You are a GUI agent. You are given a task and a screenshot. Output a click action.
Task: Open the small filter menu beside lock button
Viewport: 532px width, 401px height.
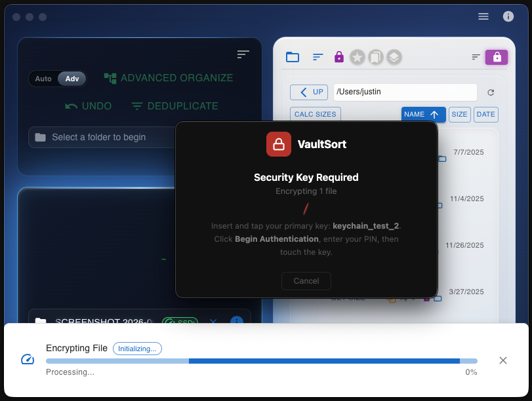point(476,57)
